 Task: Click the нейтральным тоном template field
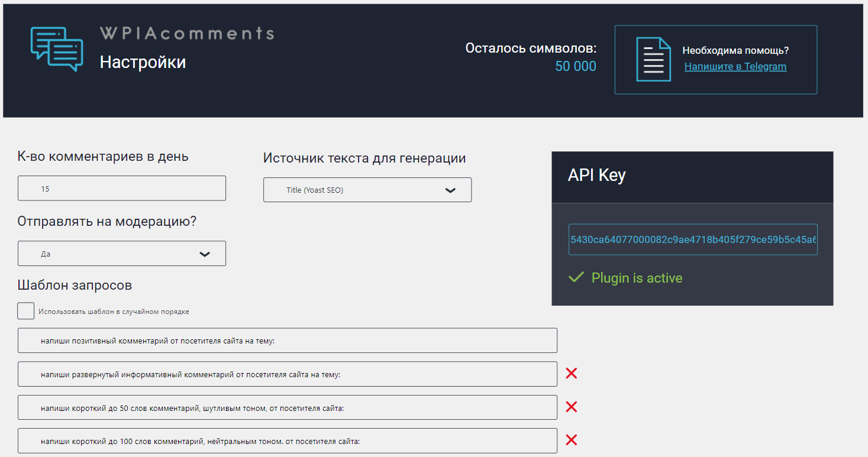coord(288,440)
